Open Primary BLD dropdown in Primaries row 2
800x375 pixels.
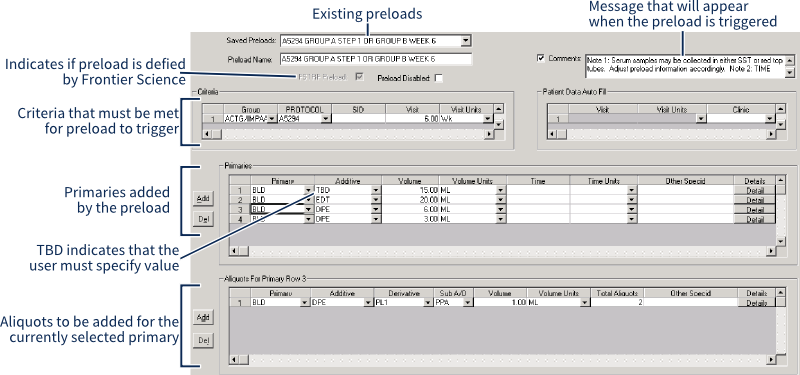[309, 199]
